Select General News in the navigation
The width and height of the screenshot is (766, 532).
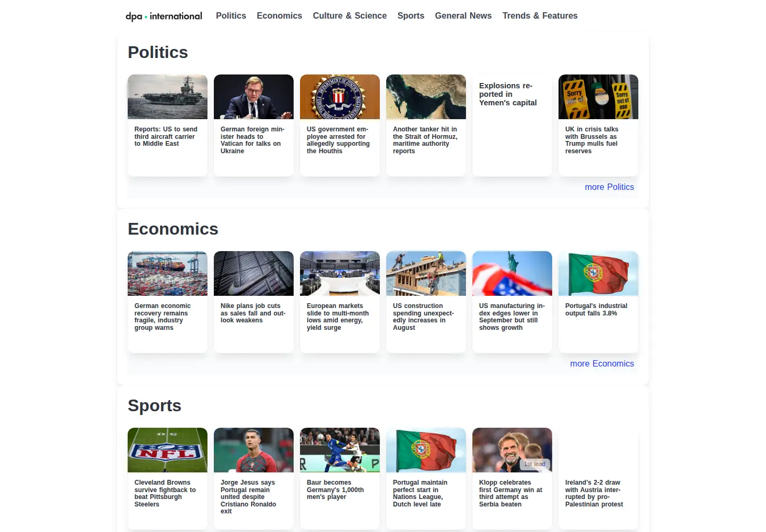click(x=463, y=16)
